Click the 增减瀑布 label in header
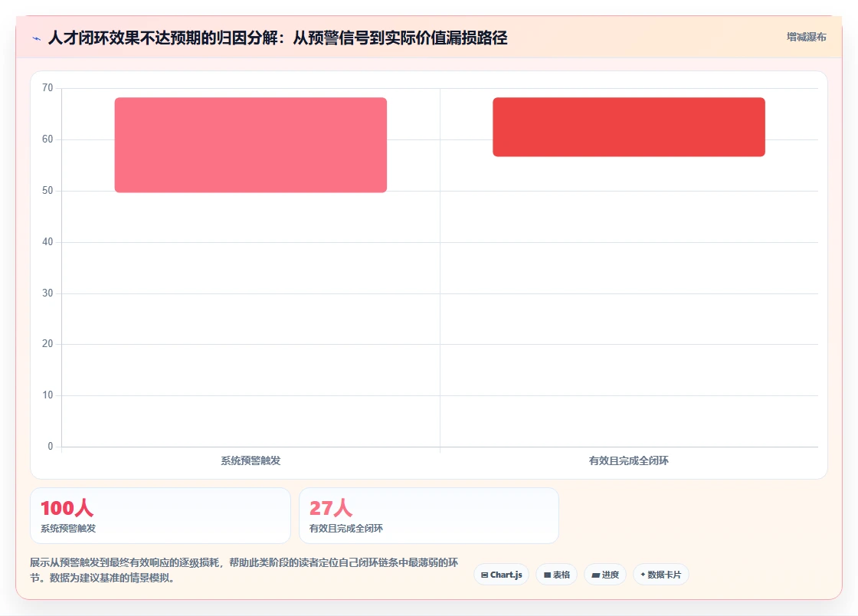This screenshot has height=616, width=858. coord(806,37)
